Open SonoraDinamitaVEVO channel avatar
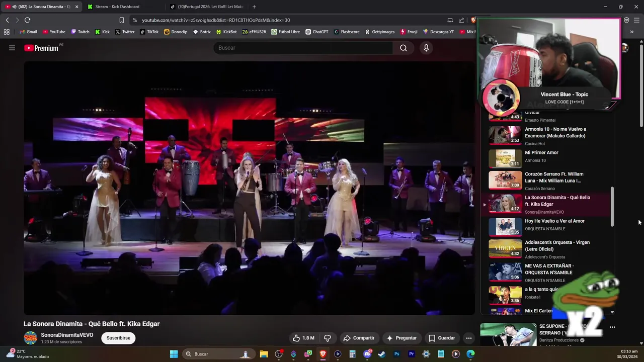This screenshot has width=644, height=362. [x=31, y=338]
